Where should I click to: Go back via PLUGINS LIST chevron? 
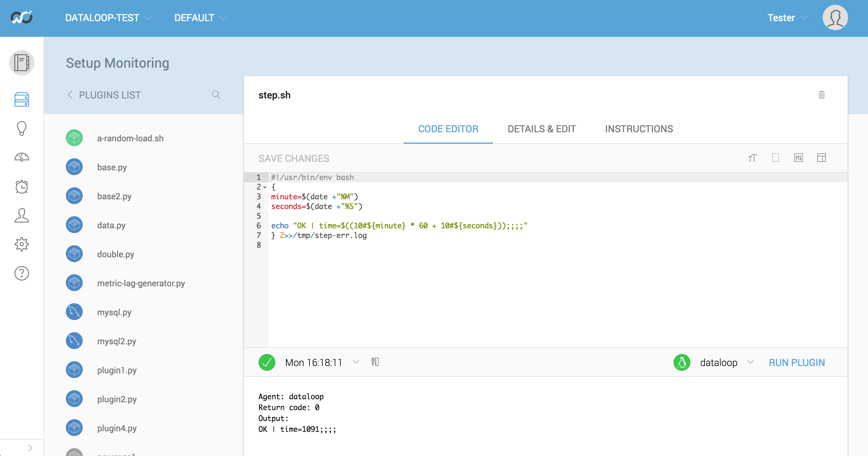click(x=70, y=95)
